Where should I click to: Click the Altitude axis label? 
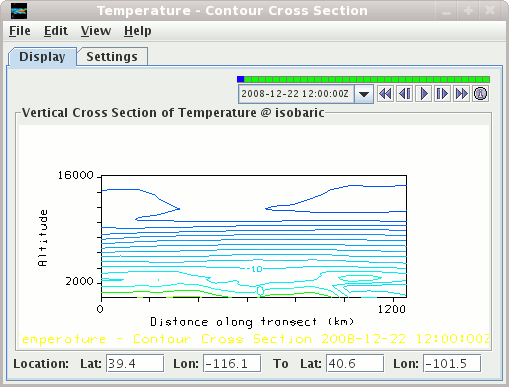tap(43, 238)
